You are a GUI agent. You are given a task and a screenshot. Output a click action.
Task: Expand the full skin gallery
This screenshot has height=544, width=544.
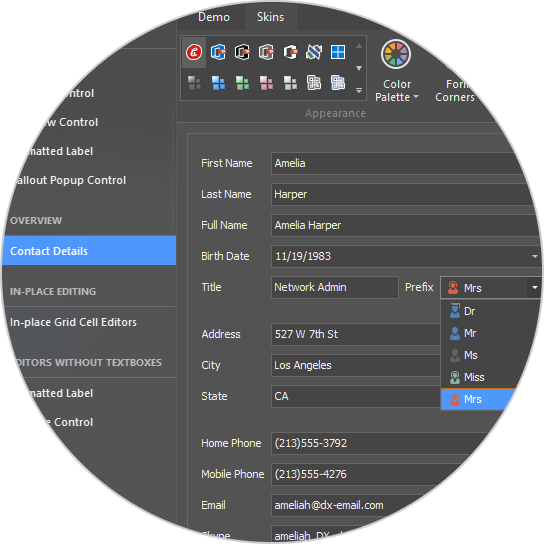point(359,91)
